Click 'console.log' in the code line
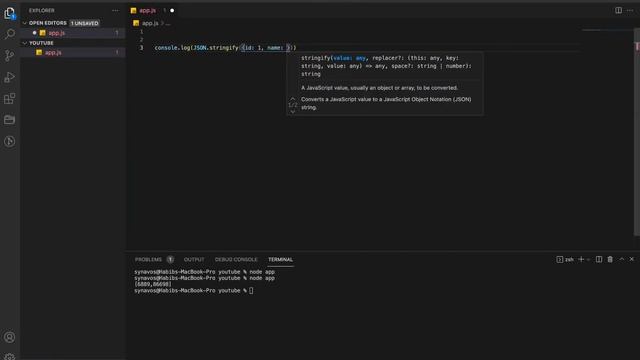Screen dimensions: 640x360 tap(172, 48)
